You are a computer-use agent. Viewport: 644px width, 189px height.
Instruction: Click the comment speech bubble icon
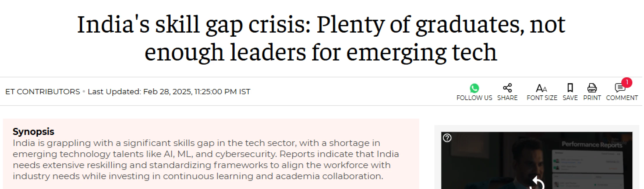pos(619,88)
